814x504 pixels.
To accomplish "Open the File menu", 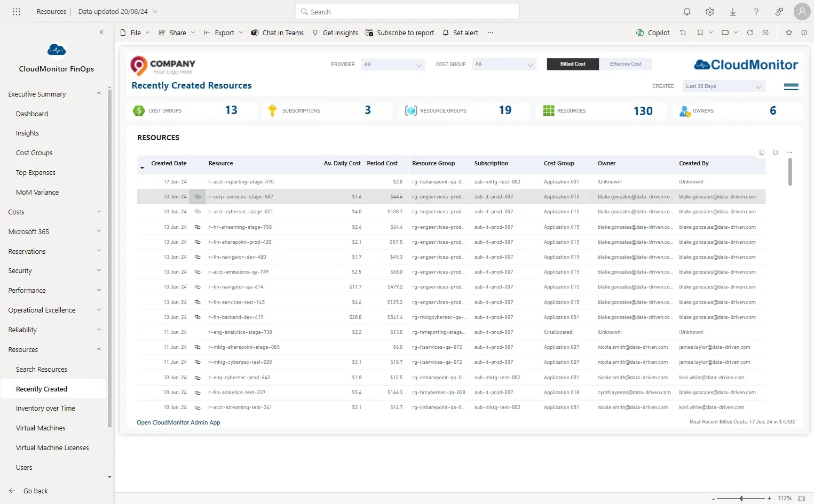I will [135, 33].
